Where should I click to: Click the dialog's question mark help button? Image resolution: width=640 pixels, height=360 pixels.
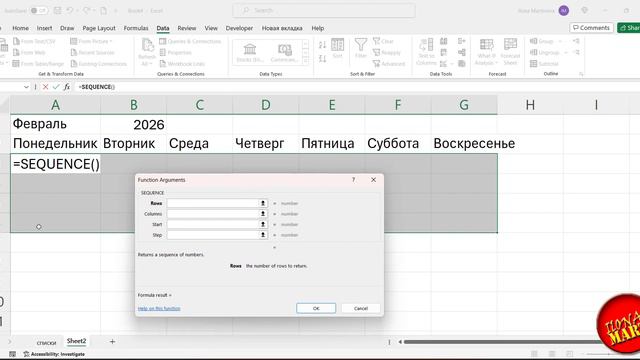click(353, 180)
